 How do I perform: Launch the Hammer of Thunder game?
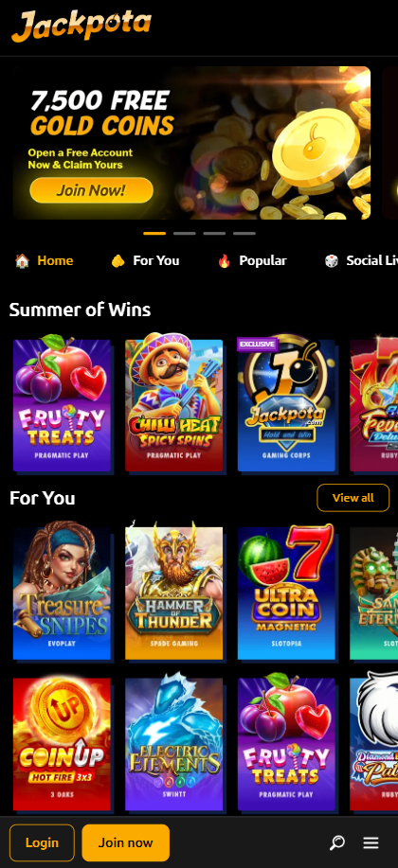point(174,591)
